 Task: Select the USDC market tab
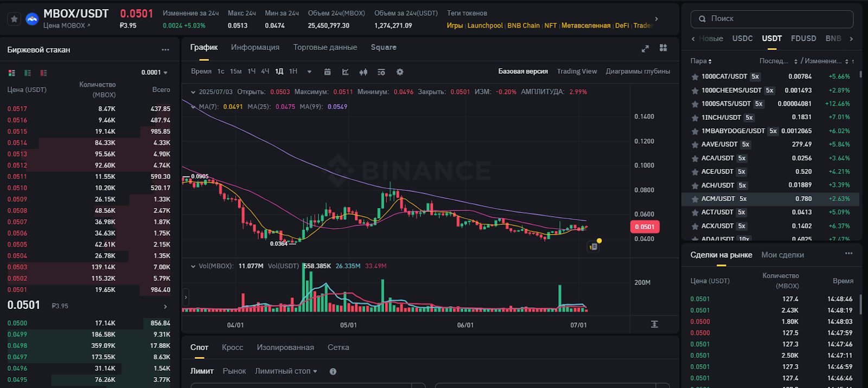(x=742, y=38)
